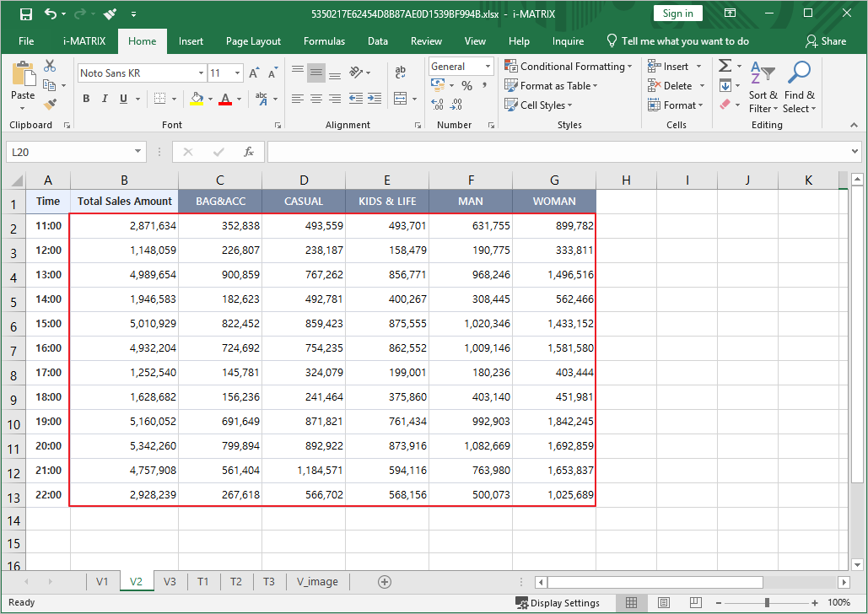Click the AutoSum sigma icon
The height and width of the screenshot is (614, 868).
coord(725,67)
